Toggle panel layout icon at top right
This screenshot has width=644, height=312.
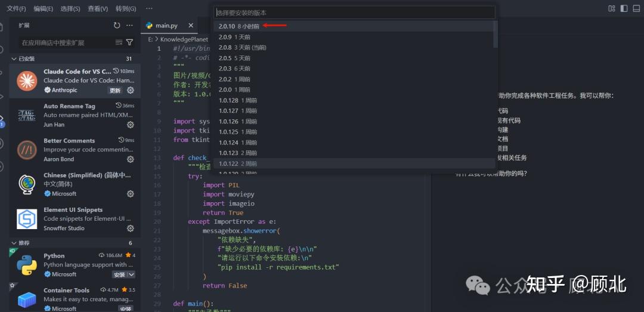pyautogui.click(x=636, y=8)
